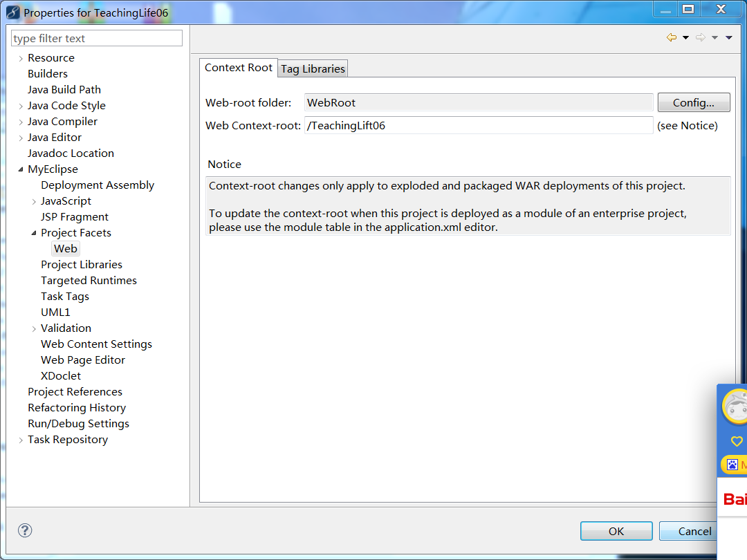
Task: Open Project Libraries page
Action: click(82, 265)
